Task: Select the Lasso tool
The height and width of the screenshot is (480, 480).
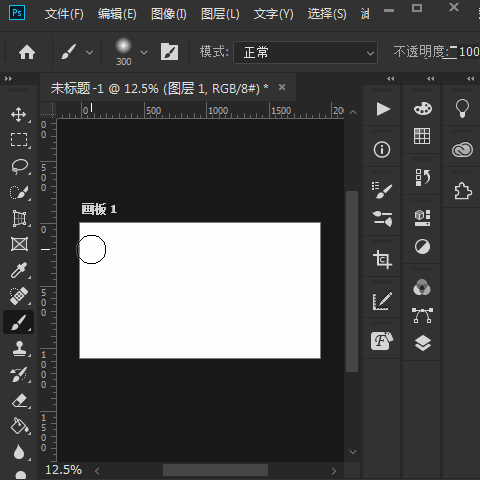Action: coord(19,166)
